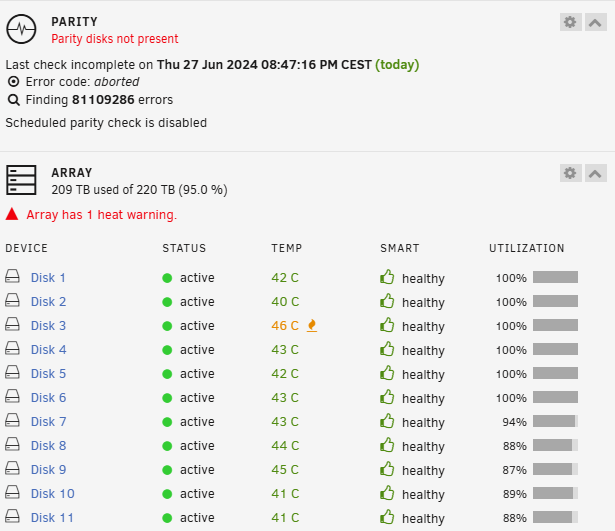Click Disk 6 active status label
The height and width of the screenshot is (531, 615).
pyautogui.click(x=197, y=398)
